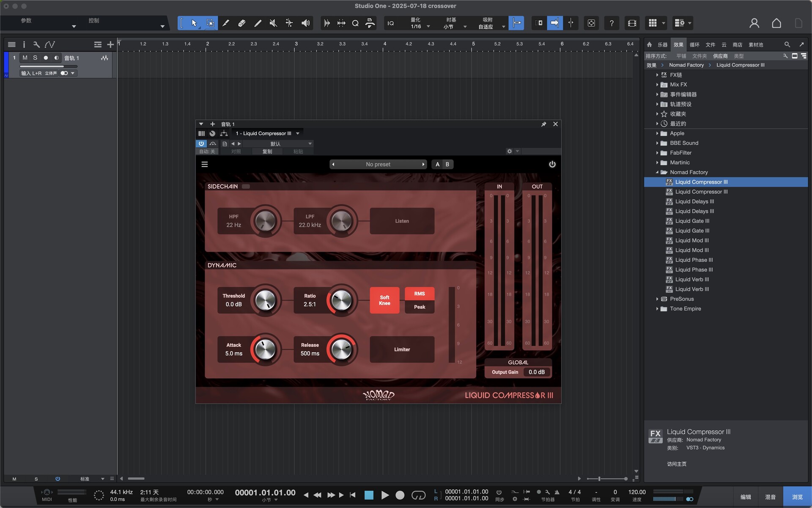812x508 pixels.
Task: Switch to the 循环 browser tab
Action: click(694, 45)
